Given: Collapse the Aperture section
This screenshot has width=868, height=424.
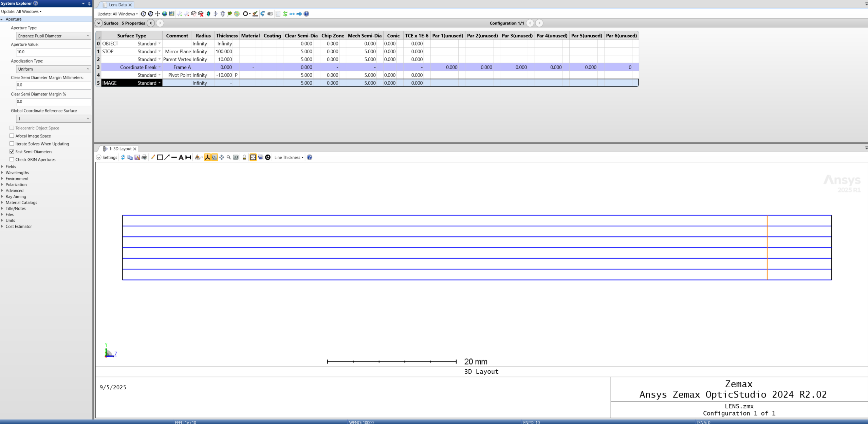Looking at the screenshot, I should [2, 19].
